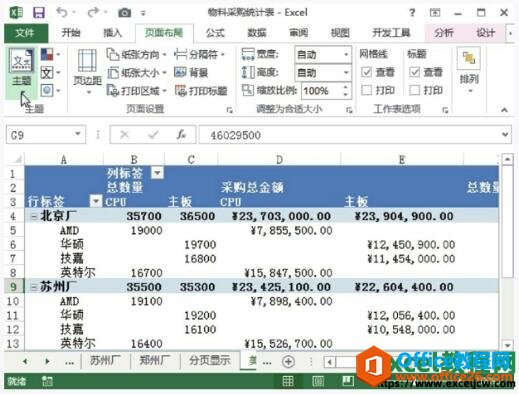Image resolution: width=519 pixels, height=394 pixels.
Task: Click next sheet navigation arrow
Action: (x=47, y=361)
